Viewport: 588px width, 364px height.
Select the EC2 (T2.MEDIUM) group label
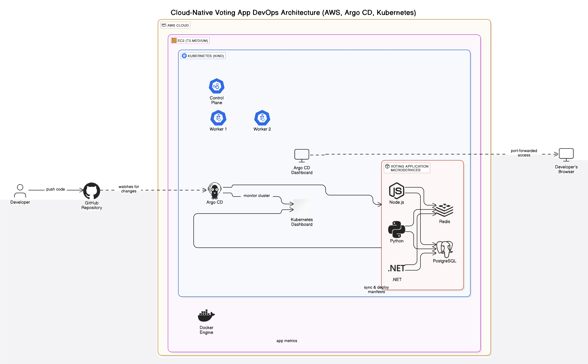[190, 40]
